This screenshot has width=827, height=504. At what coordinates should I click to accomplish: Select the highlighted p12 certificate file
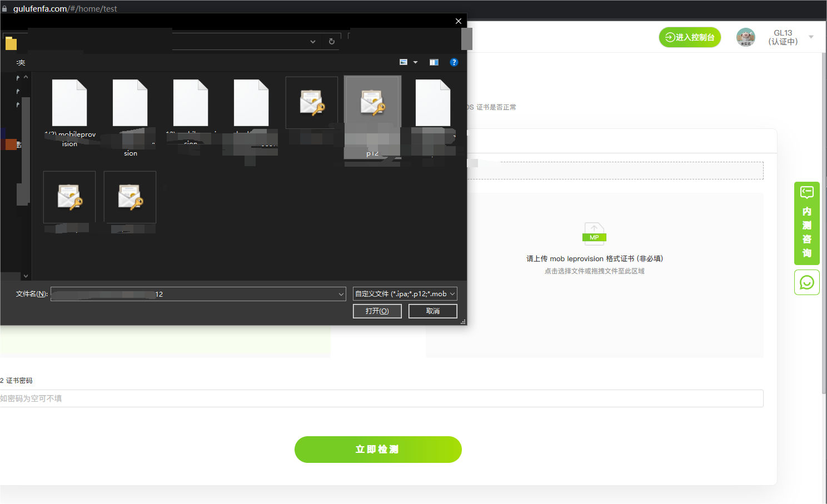tap(372, 117)
